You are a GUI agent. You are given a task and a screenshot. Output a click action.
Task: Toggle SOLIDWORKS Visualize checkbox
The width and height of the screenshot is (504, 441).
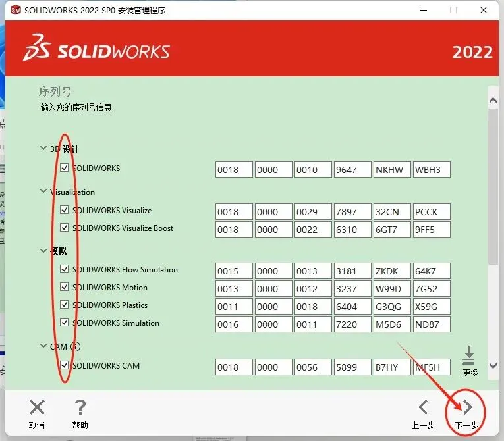[65, 210]
